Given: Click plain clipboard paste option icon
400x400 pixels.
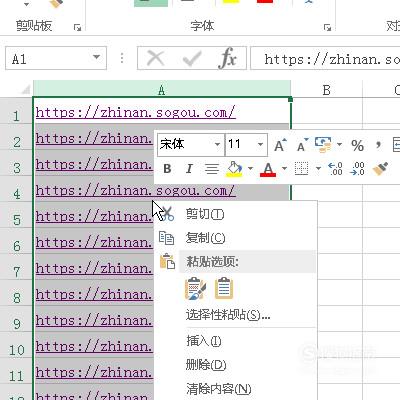Looking at the screenshot, I should [x=224, y=288].
